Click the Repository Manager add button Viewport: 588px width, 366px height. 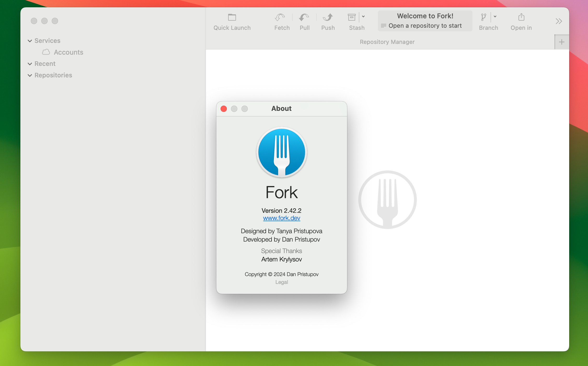[562, 42]
